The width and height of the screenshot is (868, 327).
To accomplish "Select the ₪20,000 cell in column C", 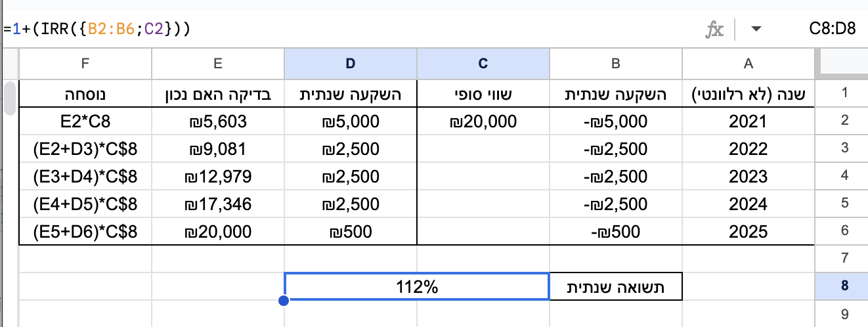I will 483,121.
